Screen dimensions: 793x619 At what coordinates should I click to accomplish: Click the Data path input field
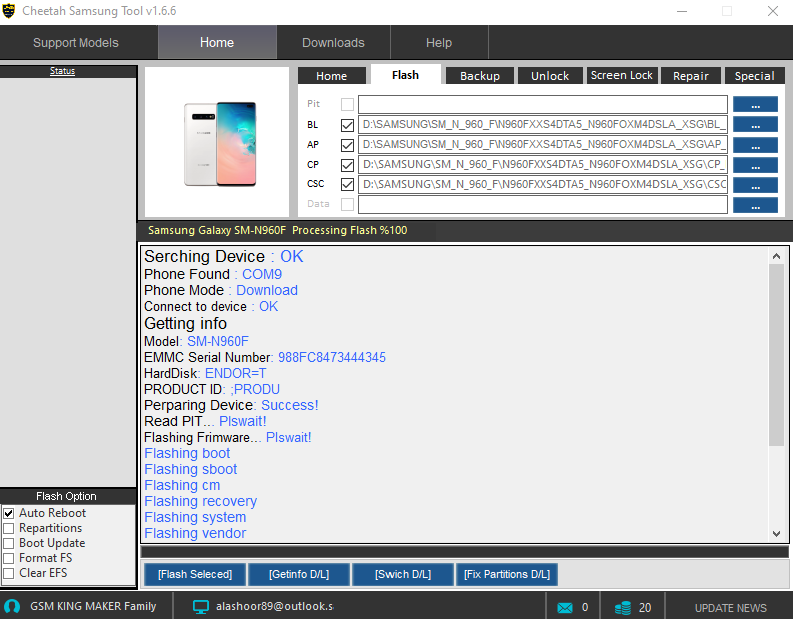[x=543, y=205]
